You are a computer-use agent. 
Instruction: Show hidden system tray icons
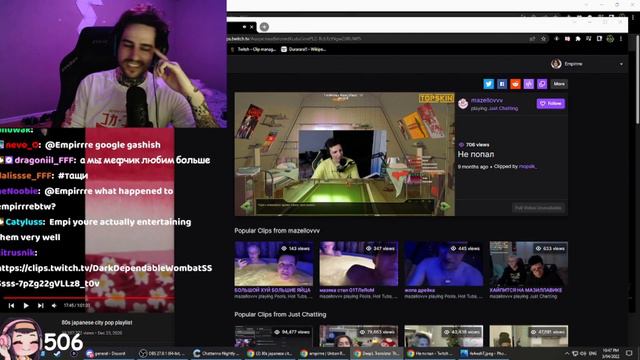coord(567,353)
